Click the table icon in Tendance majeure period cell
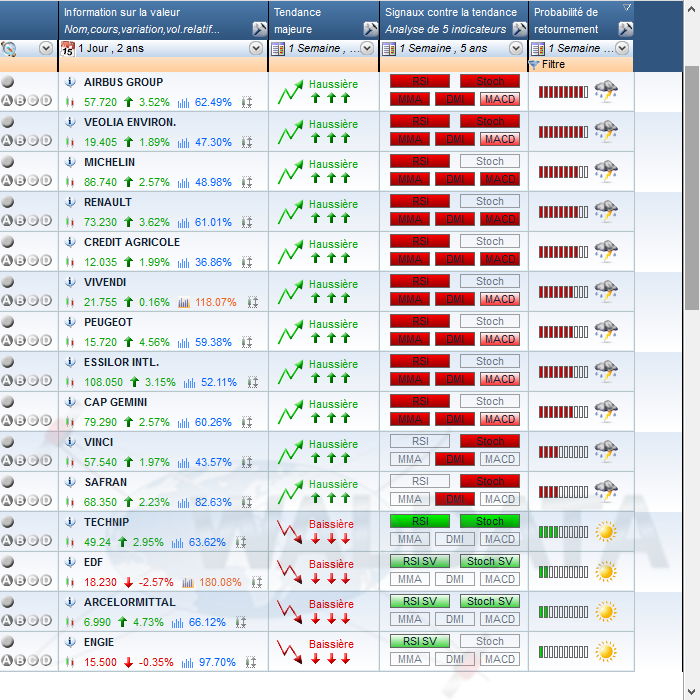Screen dimensions: 700x700 278,49
